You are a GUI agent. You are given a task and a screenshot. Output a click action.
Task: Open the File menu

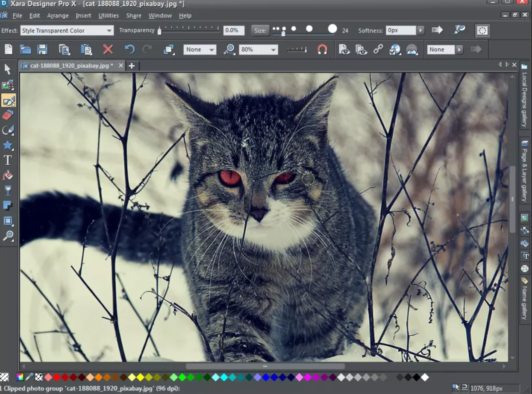18,15
